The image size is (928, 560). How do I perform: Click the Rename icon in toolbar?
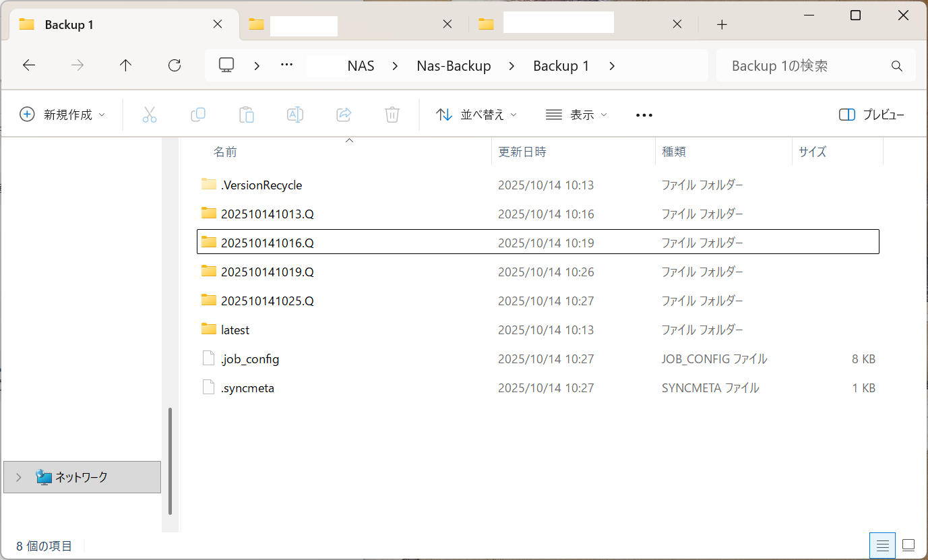(295, 115)
